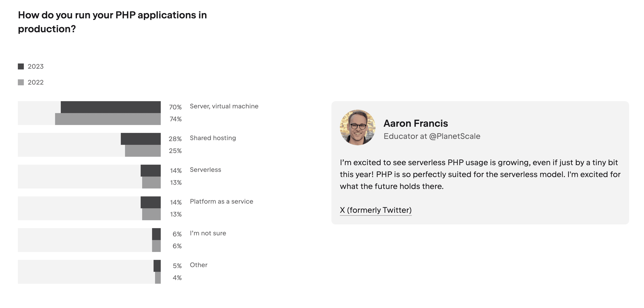Click the 28% Shared hosting 2023 bar

[x=141, y=139]
